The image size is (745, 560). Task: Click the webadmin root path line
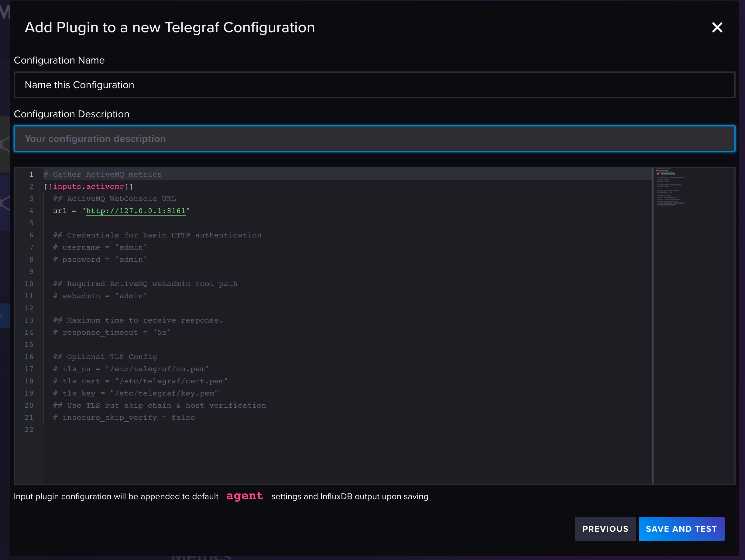[x=100, y=296]
